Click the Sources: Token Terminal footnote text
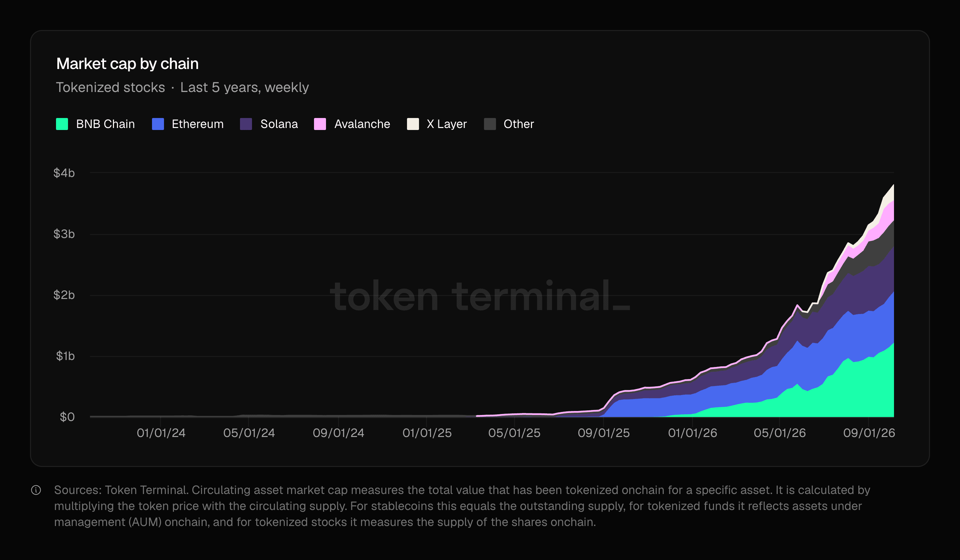This screenshot has width=960, height=560. (462, 506)
